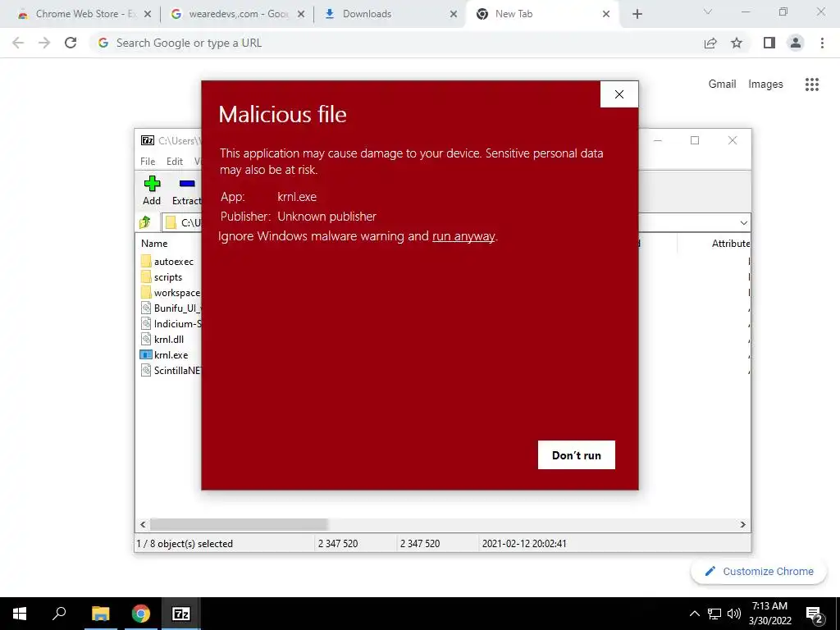The height and width of the screenshot is (630, 840).
Task: Select the Indicium-S file row
Action: 171,323
